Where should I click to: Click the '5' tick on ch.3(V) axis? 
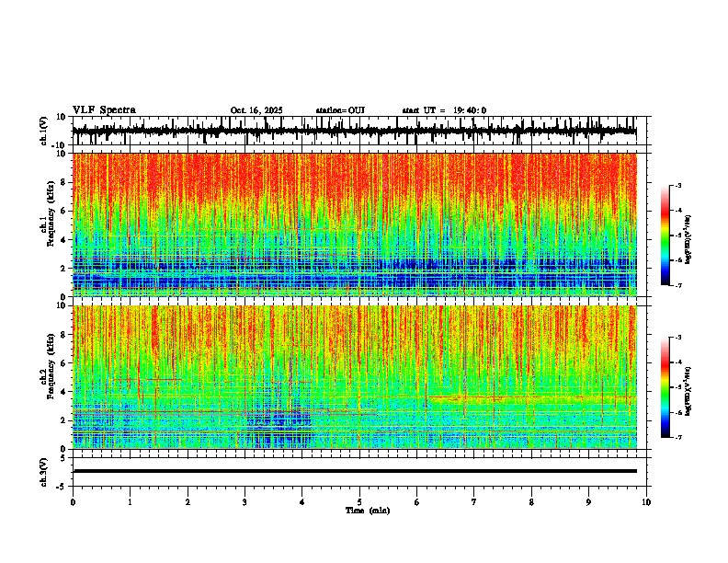(x=63, y=458)
